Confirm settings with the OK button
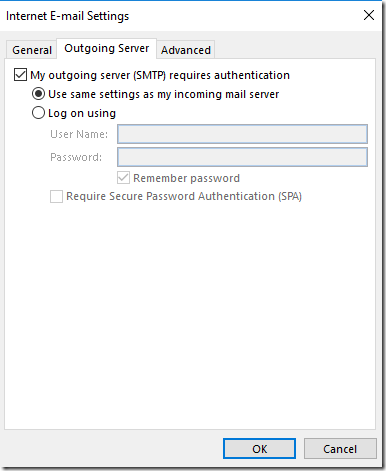The height and width of the screenshot is (471, 386). click(259, 449)
